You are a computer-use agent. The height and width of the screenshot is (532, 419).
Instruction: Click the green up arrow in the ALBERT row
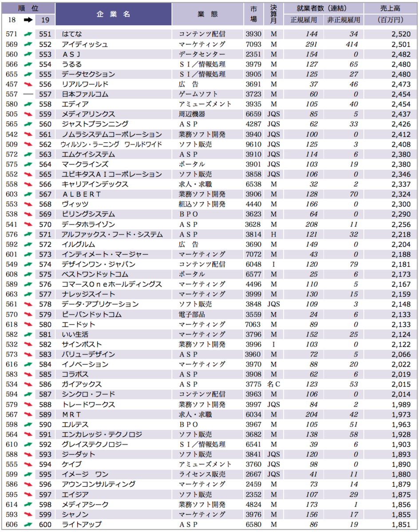28,194
